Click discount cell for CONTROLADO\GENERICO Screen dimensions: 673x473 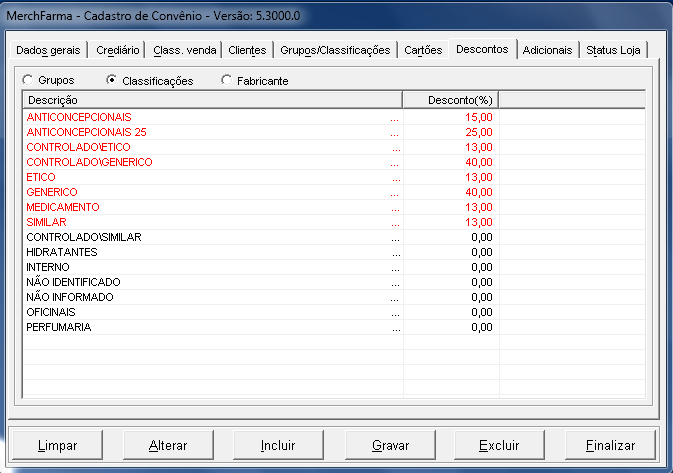click(452, 162)
